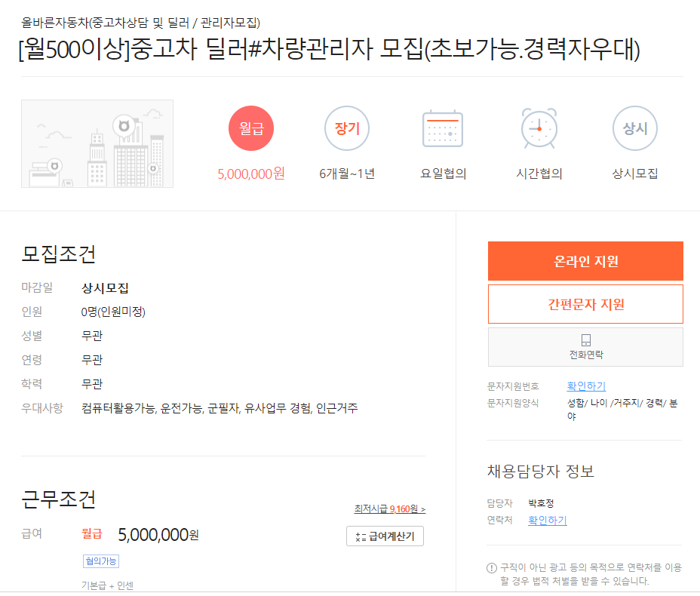The height and width of the screenshot is (596, 700).
Task: Click the 협의가능 tag under salary
Action: pos(101,561)
